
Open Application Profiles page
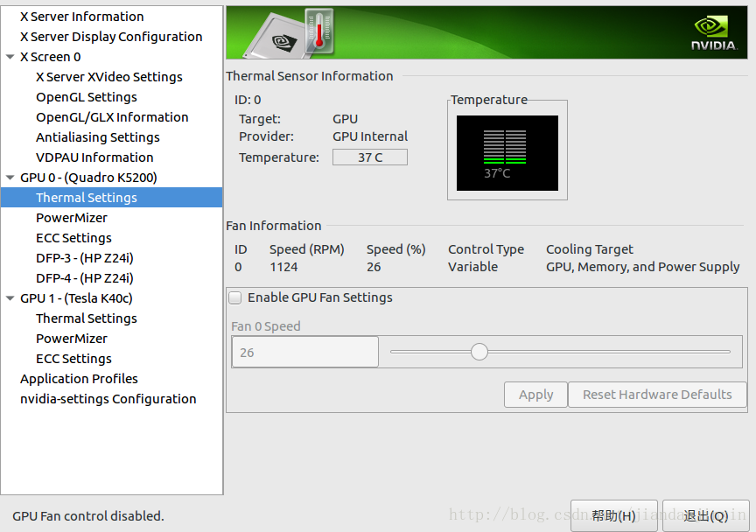tap(79, 379)
